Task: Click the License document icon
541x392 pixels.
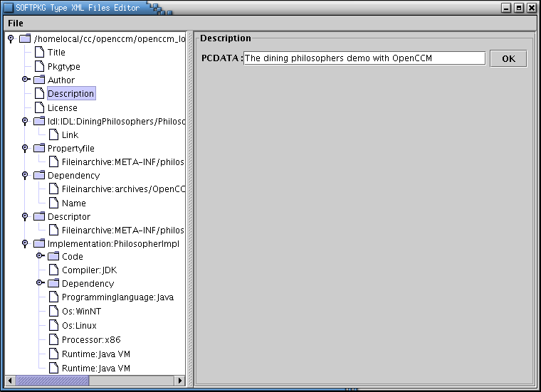Action: [40, 107]
